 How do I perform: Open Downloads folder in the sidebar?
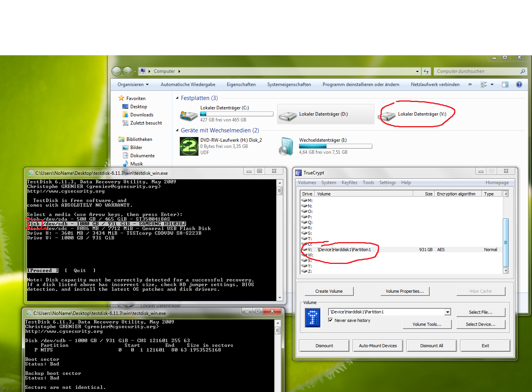click(138, 115)
